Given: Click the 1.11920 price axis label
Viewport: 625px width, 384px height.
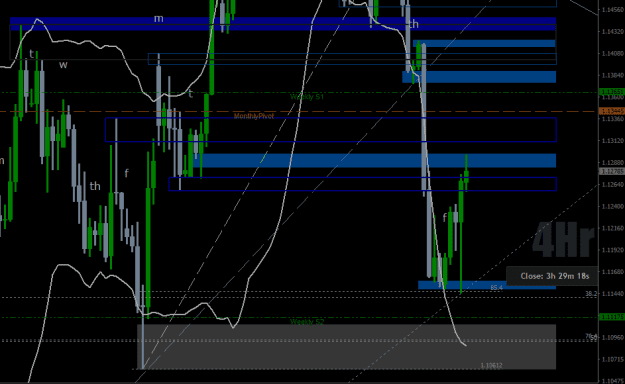Looking at the screenshot, I should pos(613,250).
